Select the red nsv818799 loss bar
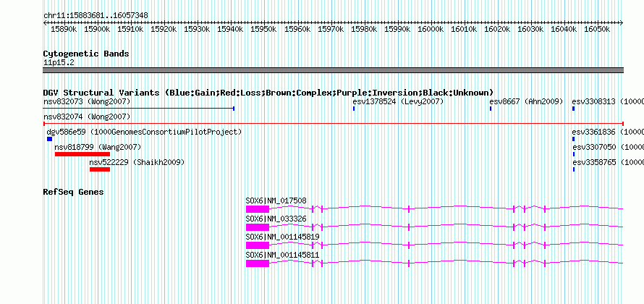The image size is (644, 304). [x=82, y=154]
